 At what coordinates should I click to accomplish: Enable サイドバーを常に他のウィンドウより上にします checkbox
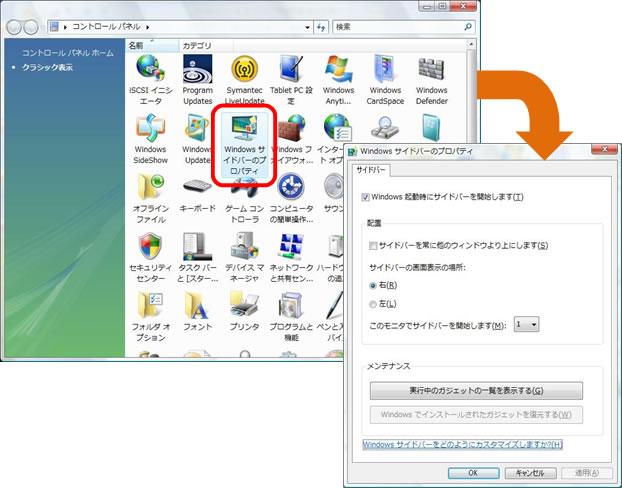coord(373,245)
